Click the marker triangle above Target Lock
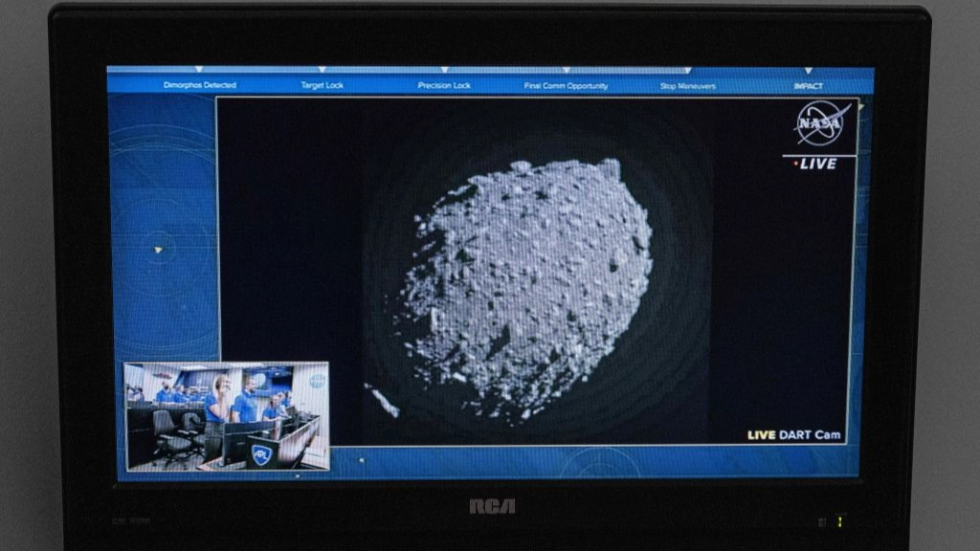980x551 pixels. pos(322,69)
